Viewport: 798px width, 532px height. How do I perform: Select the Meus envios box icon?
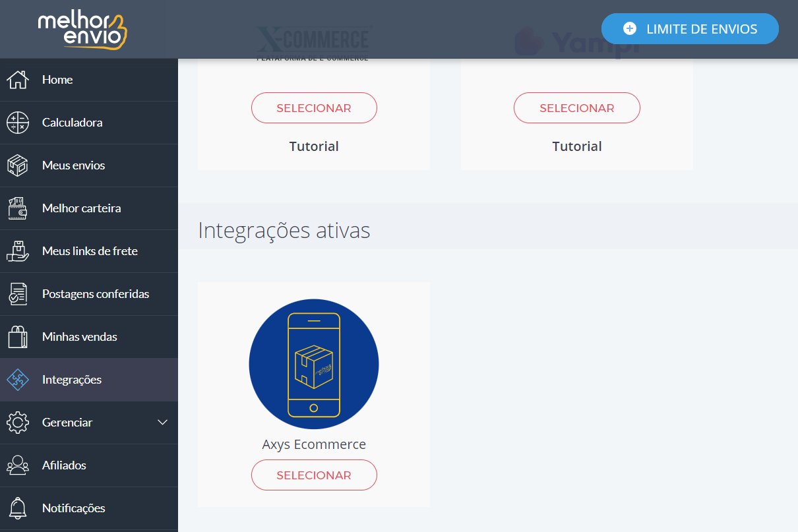18,165
